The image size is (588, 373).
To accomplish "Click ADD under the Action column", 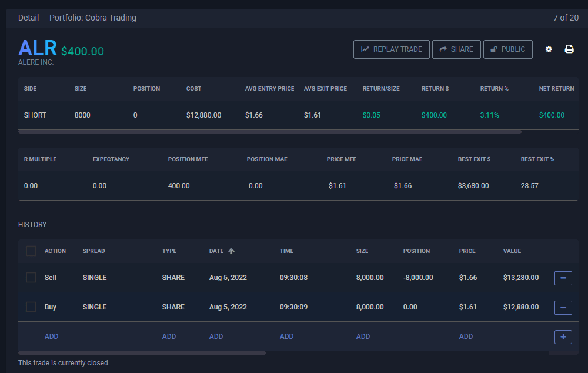I will coord(51,337).
